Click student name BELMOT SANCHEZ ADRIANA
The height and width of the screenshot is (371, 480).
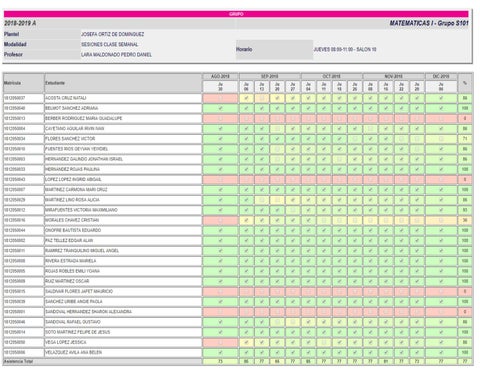click(x=72, y=108)
